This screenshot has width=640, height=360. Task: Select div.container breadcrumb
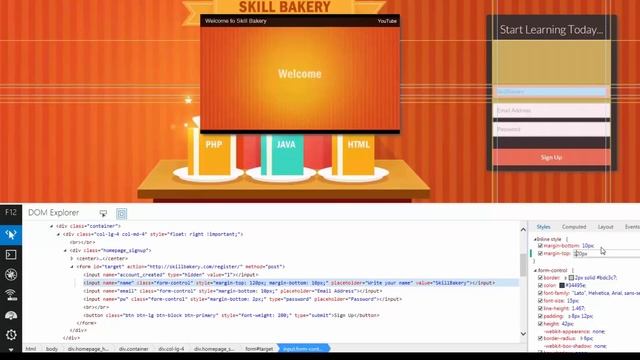click(133, 349)
